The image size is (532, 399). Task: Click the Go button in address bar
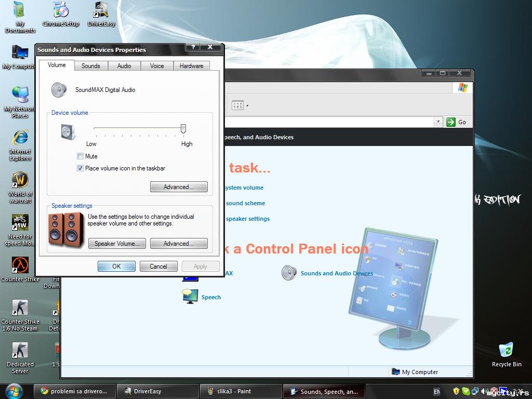[x=456, y=122]
